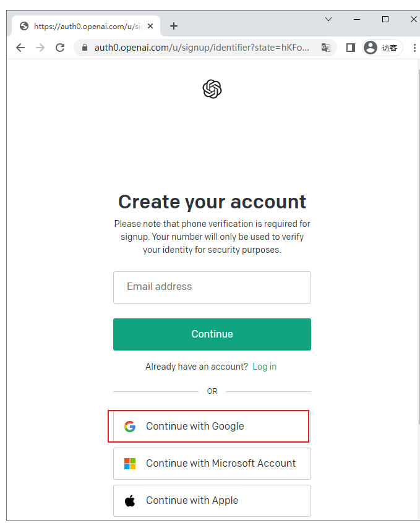Screen dimensions: 420x523
Task: Reload the page with refresh icon
Action: coord(60,48)
